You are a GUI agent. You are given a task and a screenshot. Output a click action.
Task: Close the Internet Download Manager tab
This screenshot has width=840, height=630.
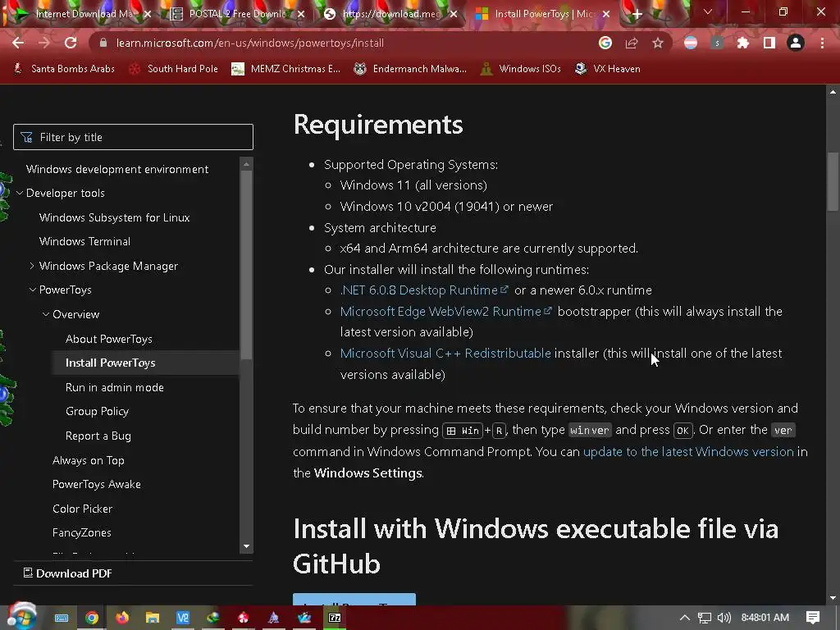point(148,15)
